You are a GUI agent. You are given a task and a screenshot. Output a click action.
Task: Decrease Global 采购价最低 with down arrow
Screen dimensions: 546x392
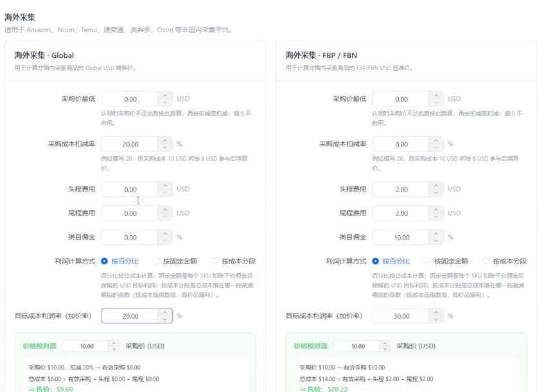(x=164, y=102)
